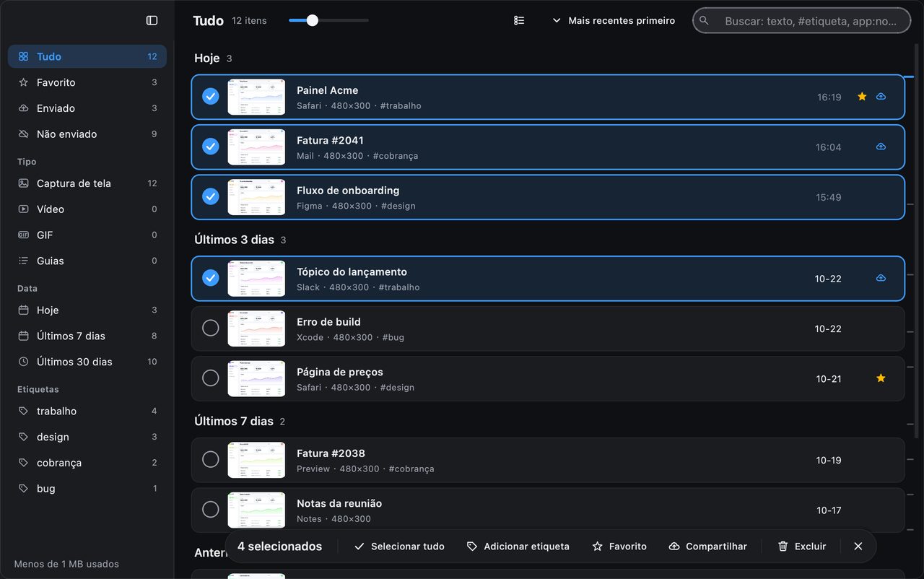Filter by GIF type
924x579 pixels.
87,235
